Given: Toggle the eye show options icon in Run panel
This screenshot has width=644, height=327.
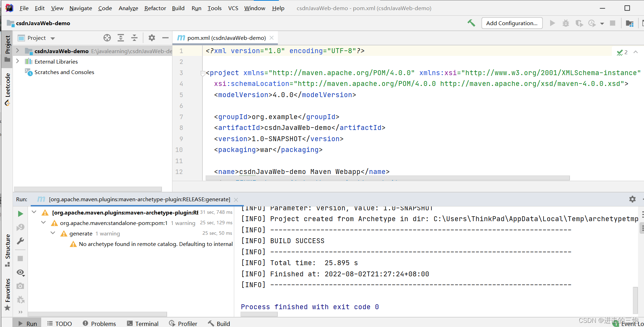Looking at the screenshot, I should [20, 272].
